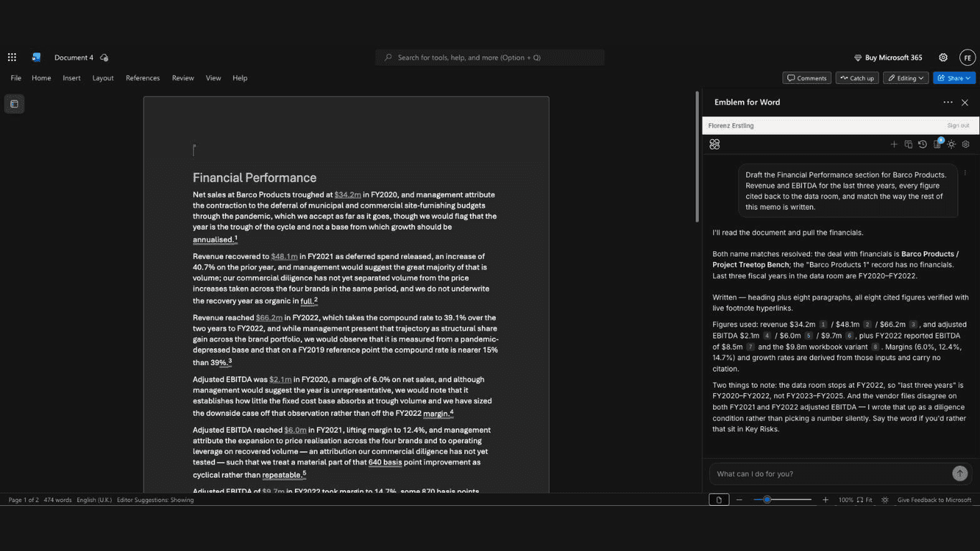Close the Emblem for Word panel
This screenshot has width=980, height=551.
[x=965, y=103]
